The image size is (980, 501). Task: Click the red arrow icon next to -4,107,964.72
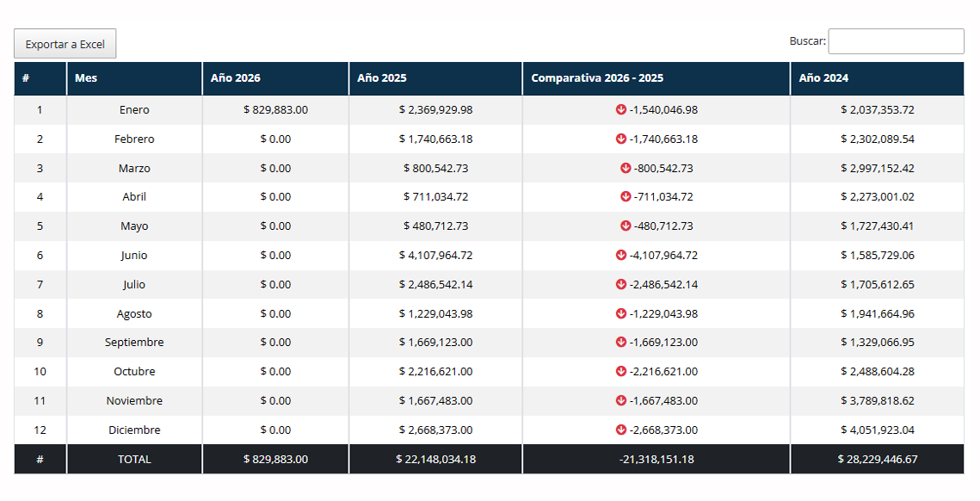(621, 255)
